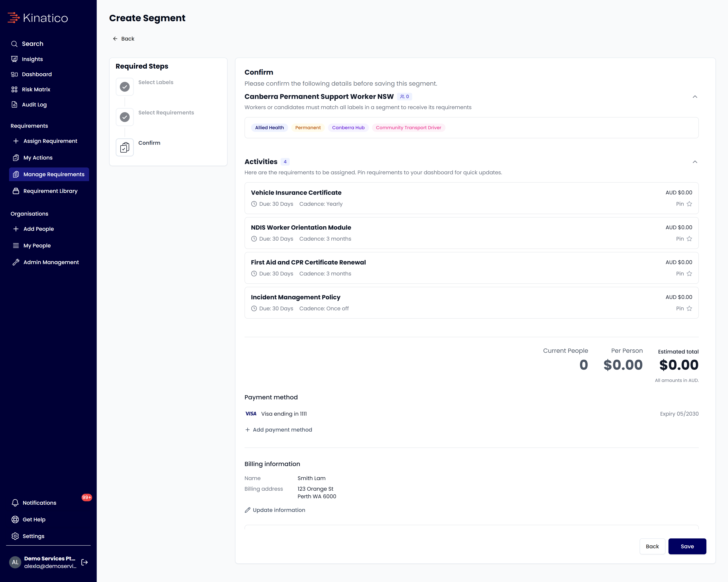
Task: Click the Insights chart icon
Action: [x=14, y=59]
